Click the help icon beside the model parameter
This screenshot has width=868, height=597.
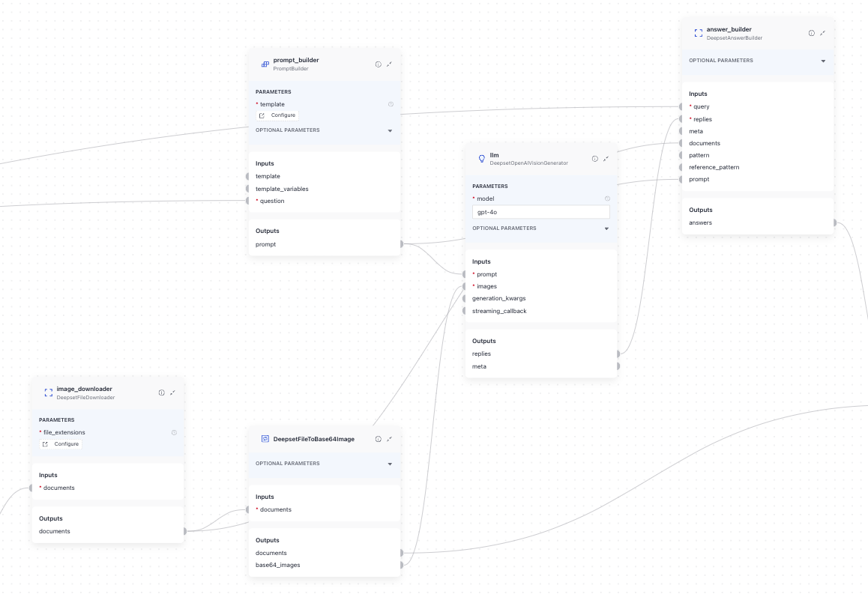click(x=607, y=198)
